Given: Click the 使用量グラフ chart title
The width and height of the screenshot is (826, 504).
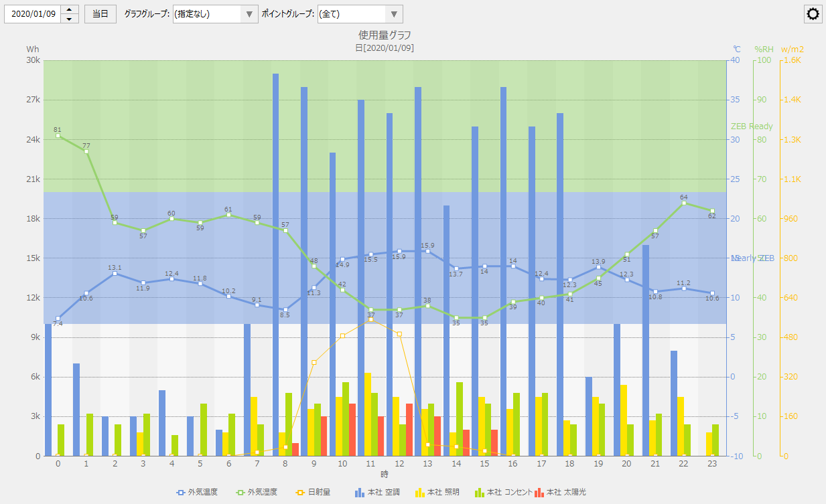Looking at the screenshot, I should point(385,35).
